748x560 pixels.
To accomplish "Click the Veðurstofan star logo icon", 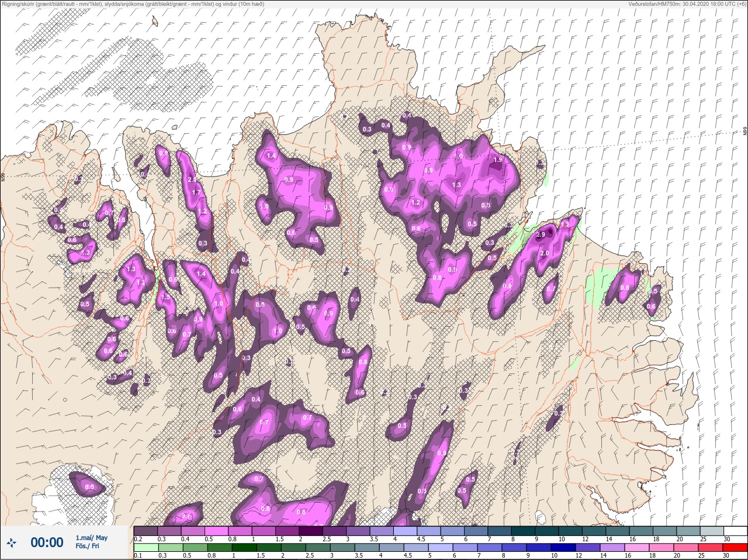I will (12, 543).
